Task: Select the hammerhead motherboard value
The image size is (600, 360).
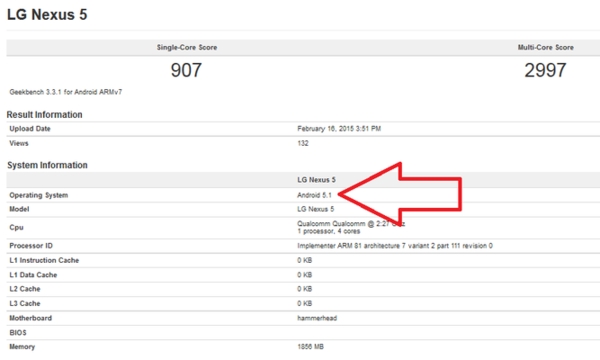Action: point(317,318)
